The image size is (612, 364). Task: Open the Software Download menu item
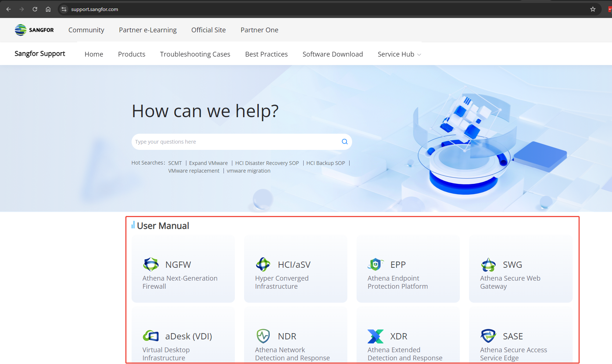pos(333,54)
